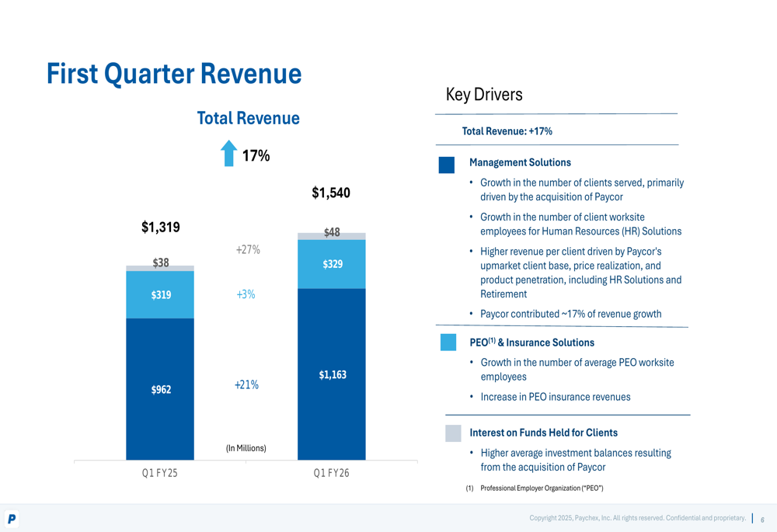Click the +27% growth label
The image size is (777, 532).
point(248,249)
